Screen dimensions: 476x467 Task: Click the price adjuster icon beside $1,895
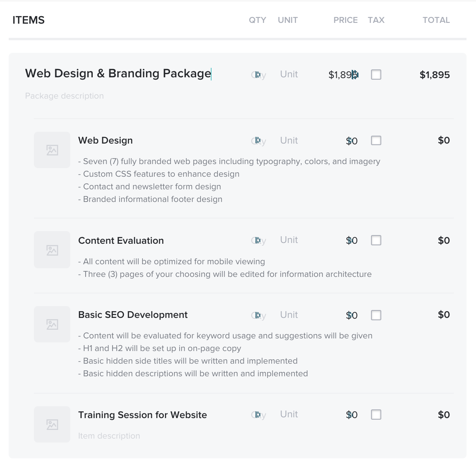coord(354,75)
